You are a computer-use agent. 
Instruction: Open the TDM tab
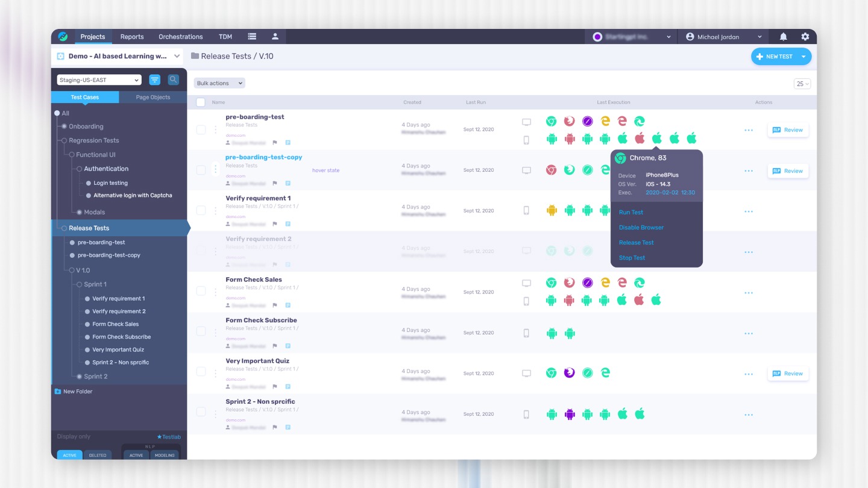point(225,37)
